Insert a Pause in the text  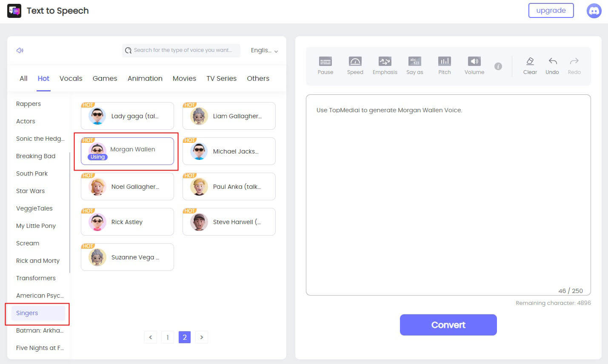325,65
